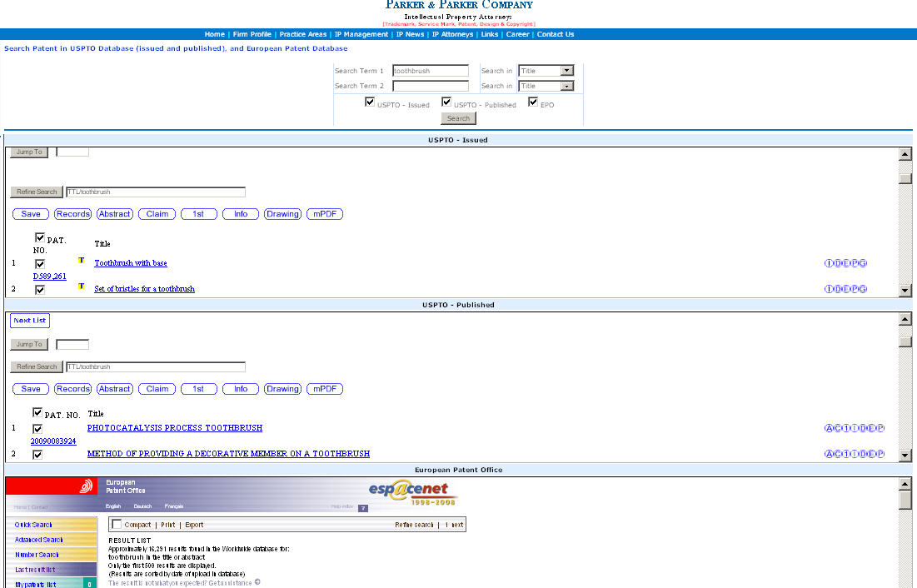Click the P icon for Toothbrush with base
Image resolution: width=917 pixels, height=588 pixels.
pyautogui.click(x=855, y=263)
